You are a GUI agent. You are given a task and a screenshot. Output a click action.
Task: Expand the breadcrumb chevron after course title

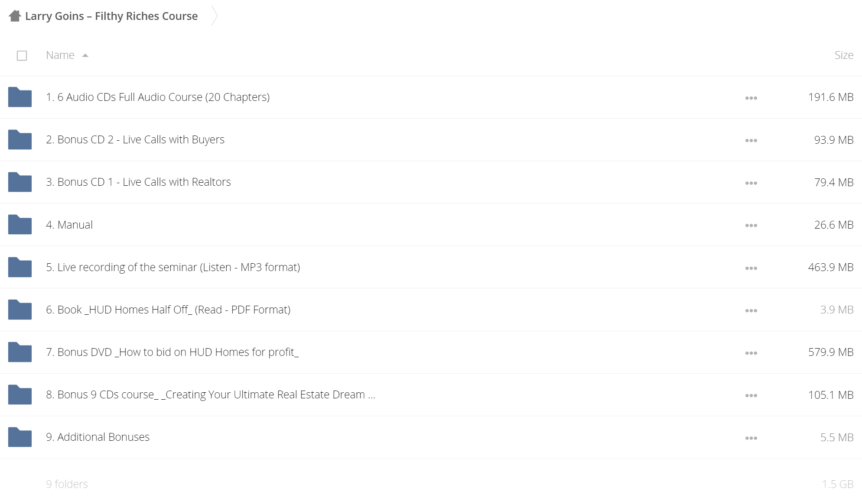[x=214, y=16]
